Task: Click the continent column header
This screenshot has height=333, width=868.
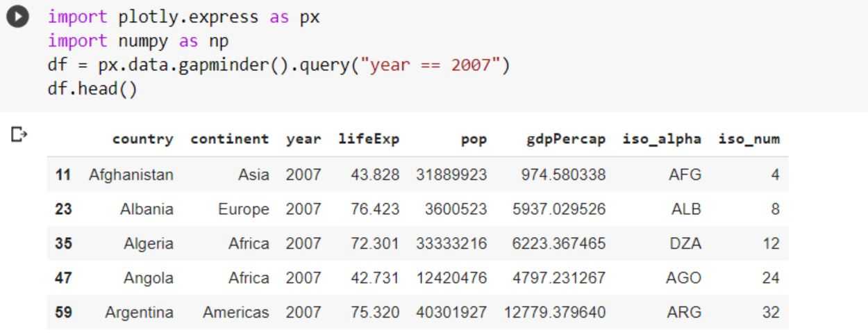Action: [228, 140]
